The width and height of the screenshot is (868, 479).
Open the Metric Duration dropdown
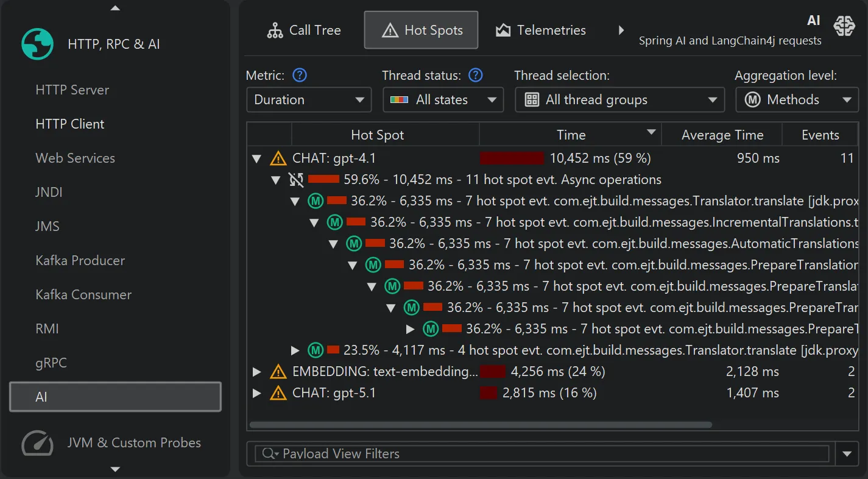[x=308, y=99]
